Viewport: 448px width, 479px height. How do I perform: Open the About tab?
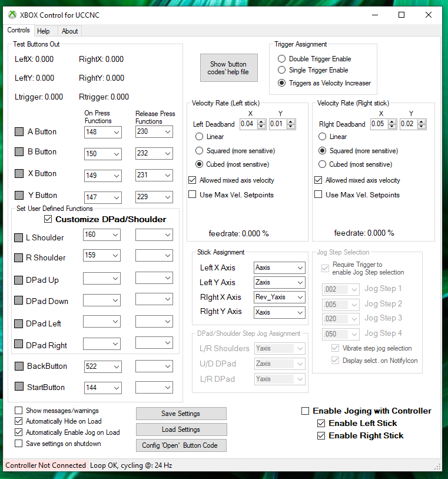click(69, 31)
